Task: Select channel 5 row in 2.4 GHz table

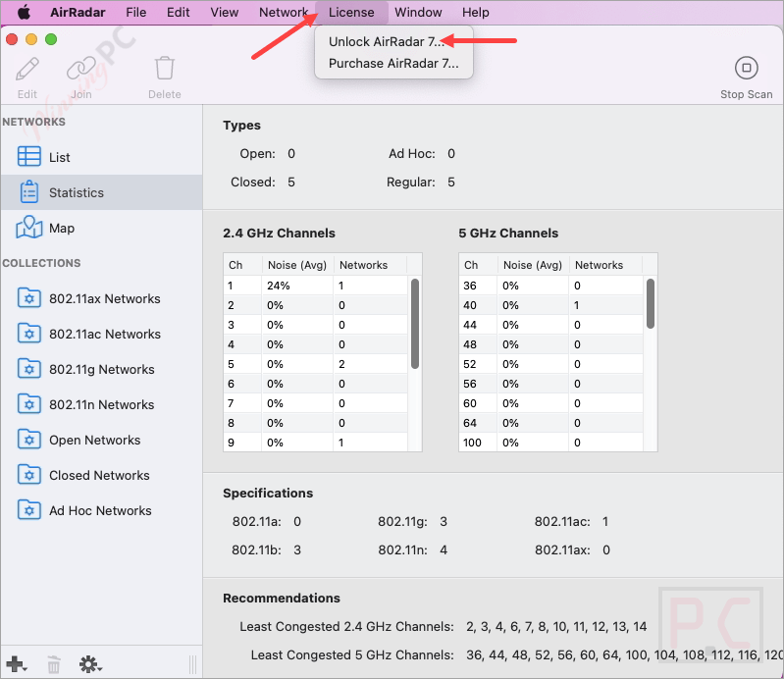Action: (316, 364)
